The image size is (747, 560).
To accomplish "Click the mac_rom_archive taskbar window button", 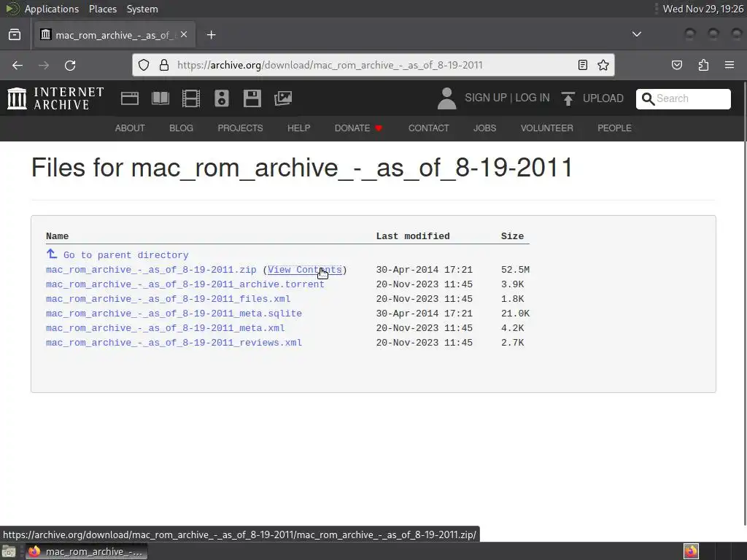I will (87, 551).
